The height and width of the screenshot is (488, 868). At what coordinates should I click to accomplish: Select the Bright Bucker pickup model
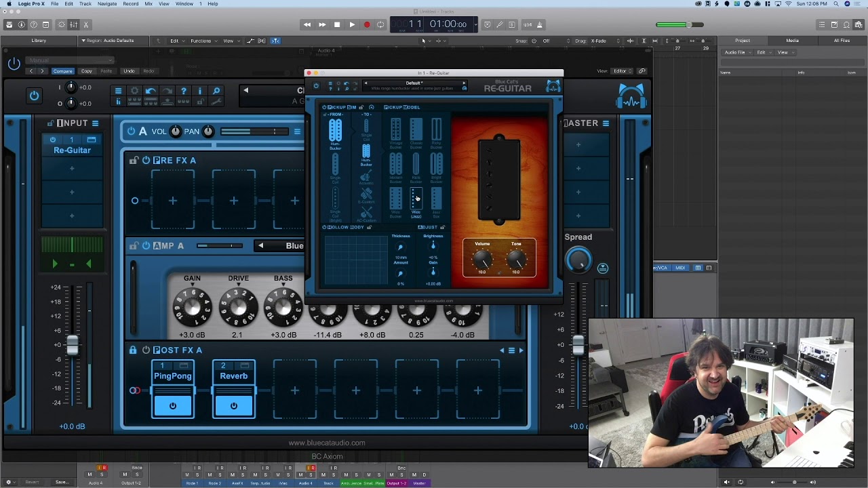tap(436, 167)
